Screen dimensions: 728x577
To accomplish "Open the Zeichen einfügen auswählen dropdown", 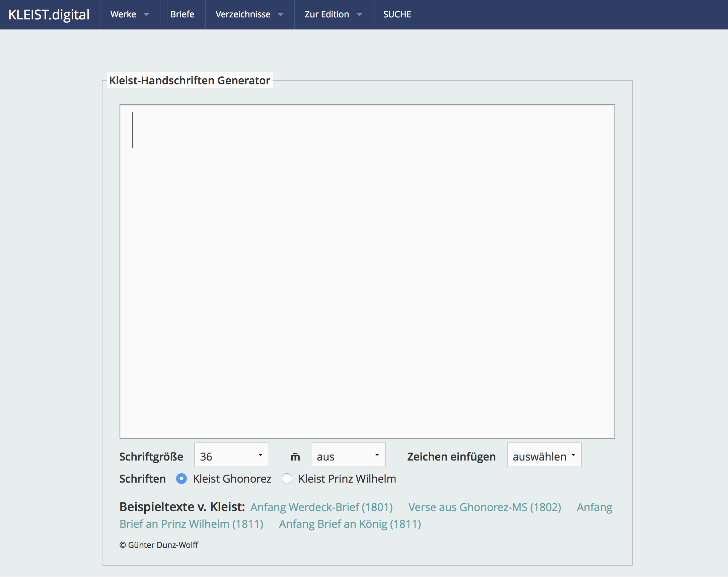I will pos(544,455).
